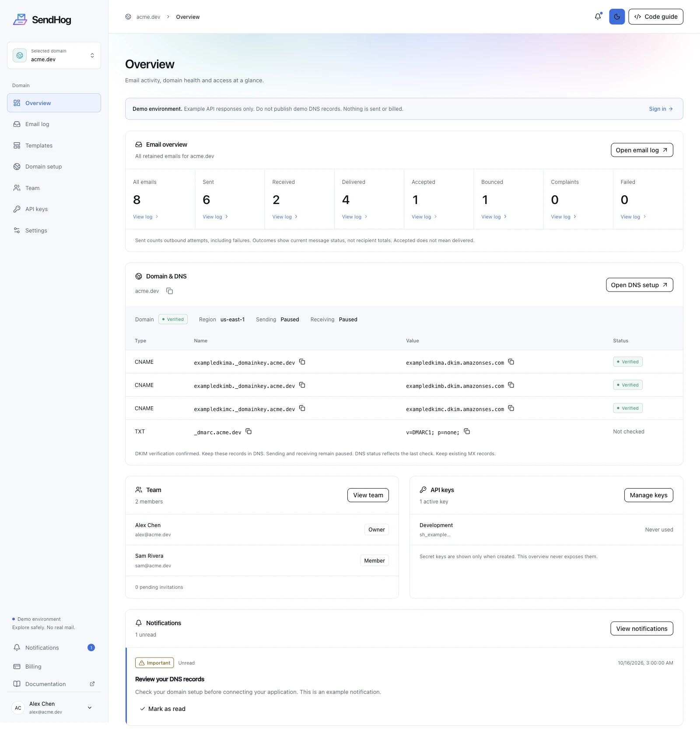The width and height of the screenshot is (700, 739).
Task: Click Manage keys
Action: pyautogui.click(x=648, y=495)
